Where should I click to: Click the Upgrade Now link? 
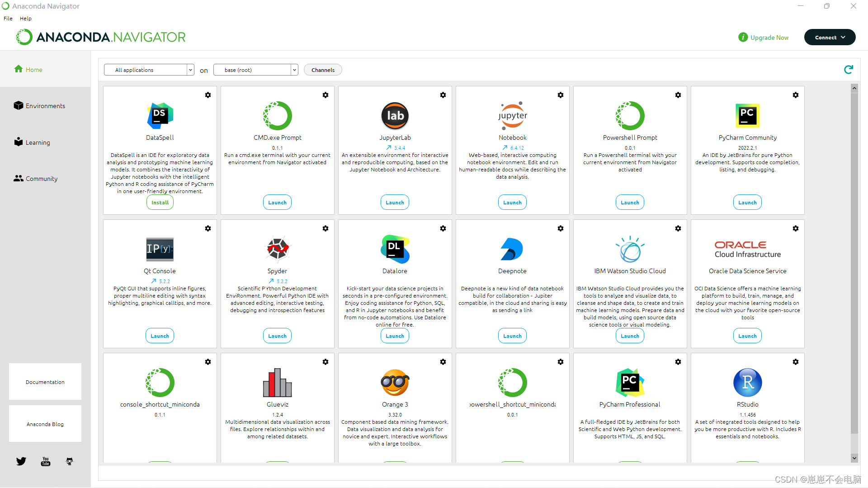click(764, 38)
